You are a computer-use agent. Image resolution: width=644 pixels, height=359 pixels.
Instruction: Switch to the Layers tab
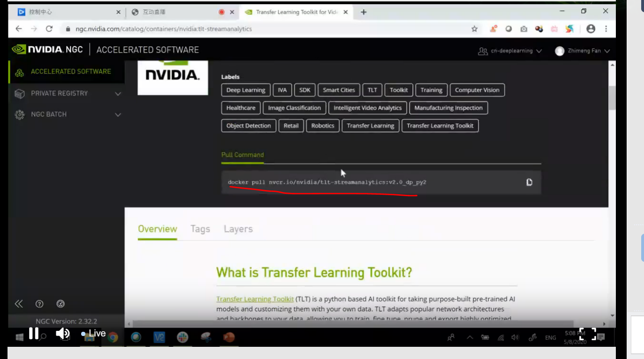pyautogui.click(x=238, y=229)
